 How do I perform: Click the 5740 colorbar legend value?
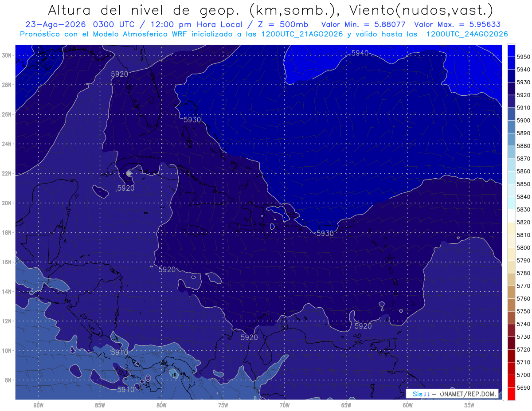click(524, 324)
